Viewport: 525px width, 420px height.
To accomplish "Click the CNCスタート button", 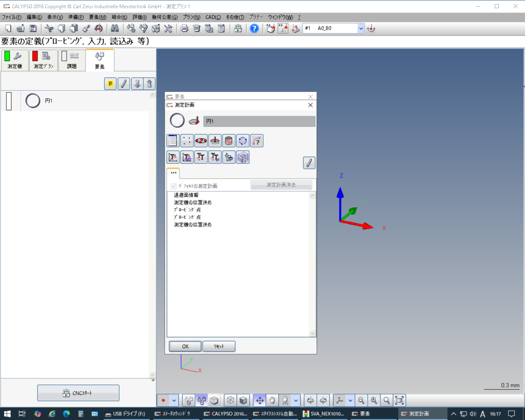I will 78,393.
